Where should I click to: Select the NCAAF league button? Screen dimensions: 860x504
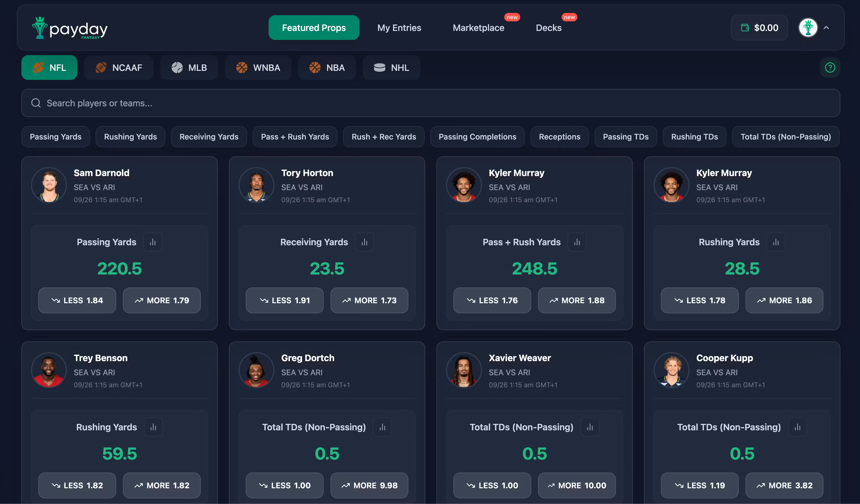119,67
